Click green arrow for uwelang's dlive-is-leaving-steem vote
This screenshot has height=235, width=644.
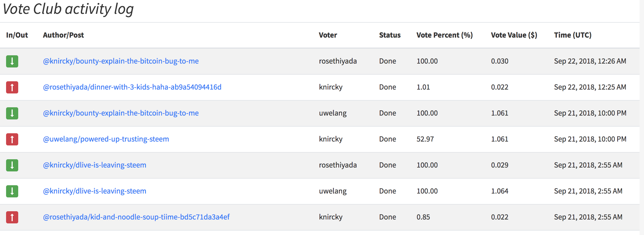[12, 191]
